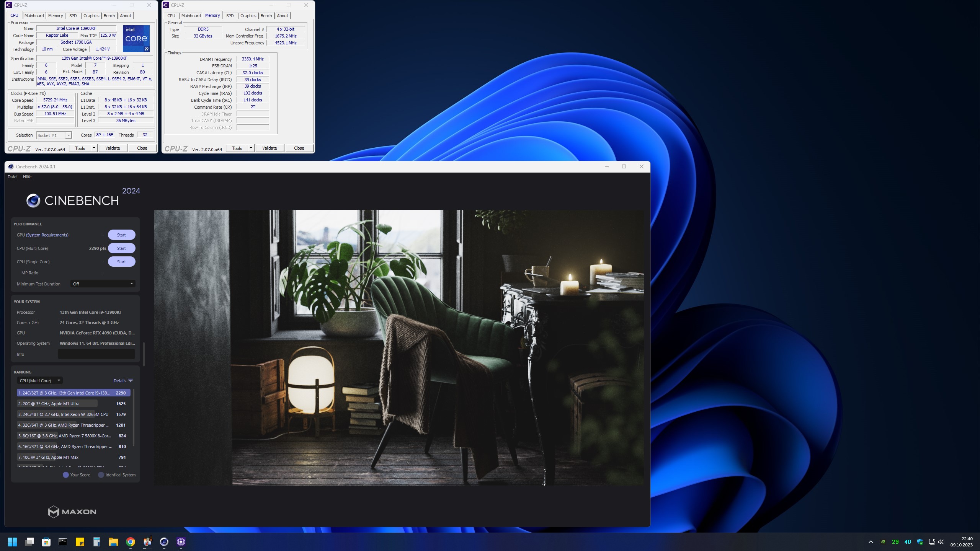Open Sticky Notes from the taskbar
The height and width of the screenshot is (551, 980).
[80, 542]
